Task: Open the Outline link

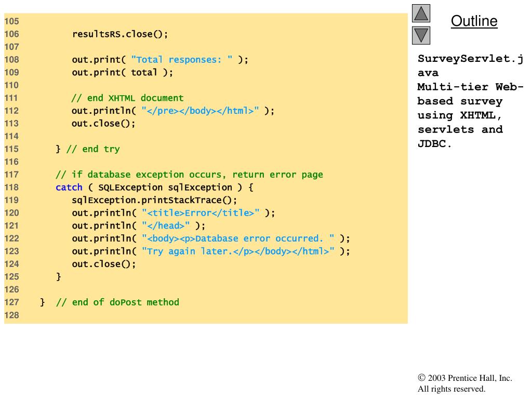Action: point(474,21)
